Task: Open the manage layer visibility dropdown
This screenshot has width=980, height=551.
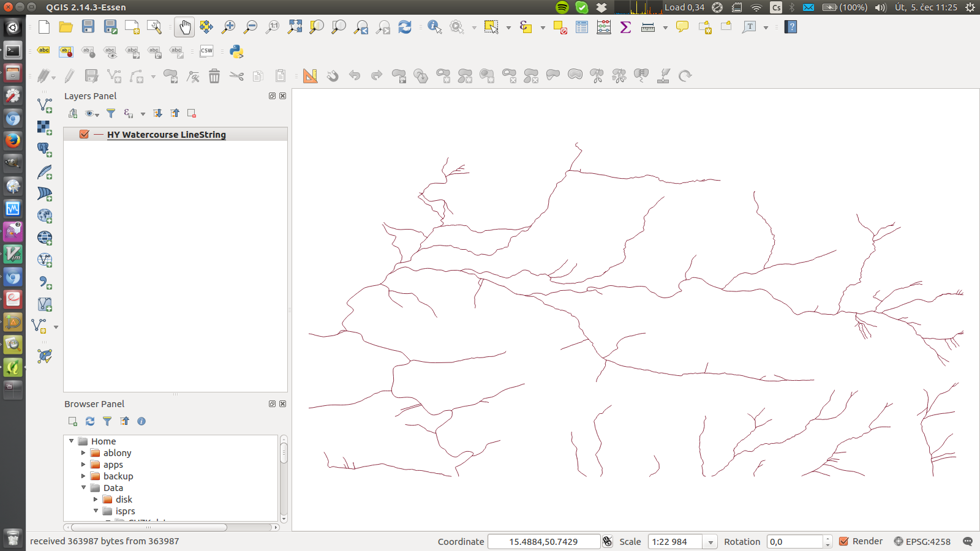Action: [92, 113]
